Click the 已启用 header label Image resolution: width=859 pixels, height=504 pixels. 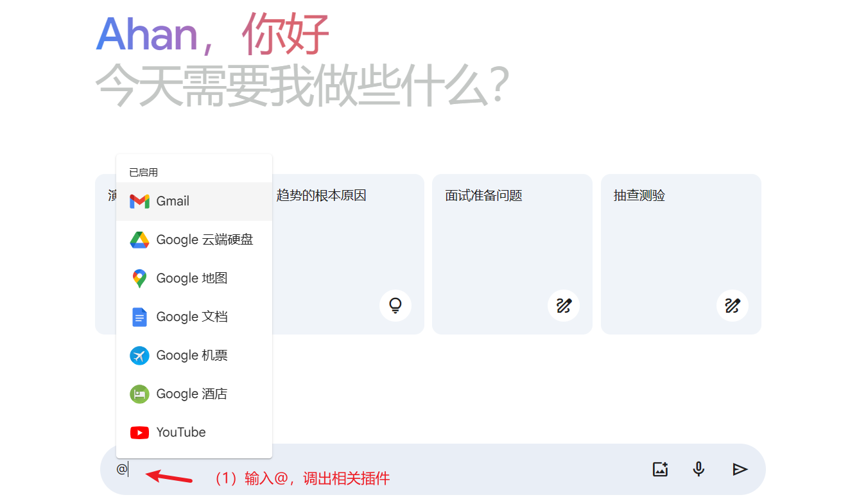144,173
